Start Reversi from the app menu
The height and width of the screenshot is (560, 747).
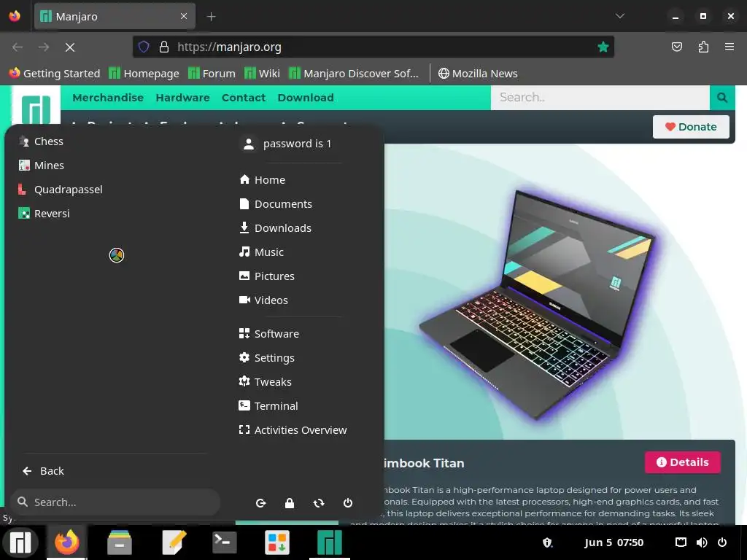coord(44,214)
